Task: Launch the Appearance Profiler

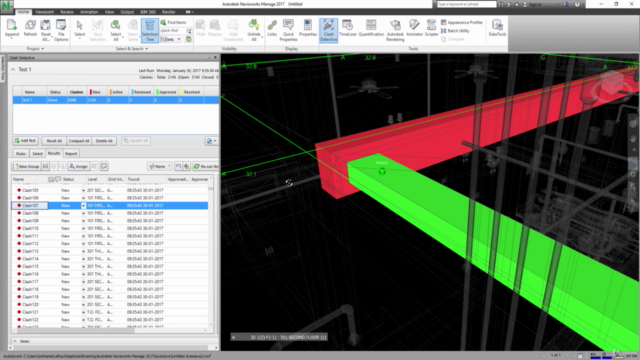Action: [x=462, y=22]
